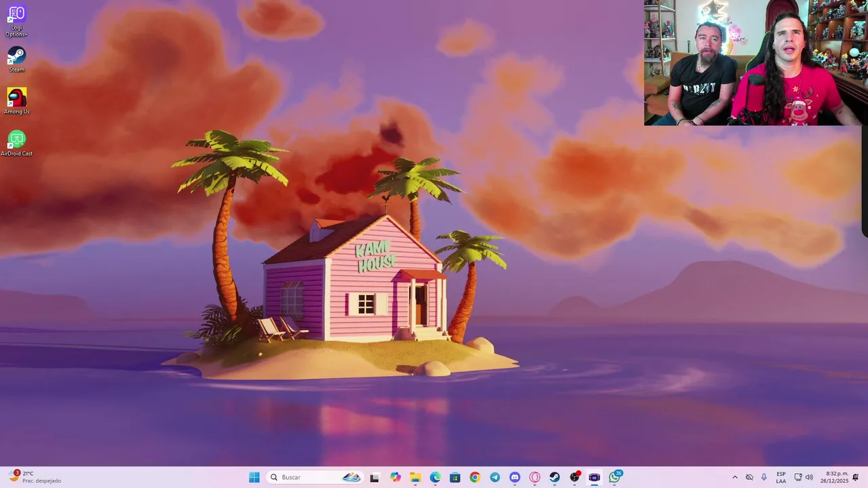Viewport: 868px width, 488px height.
Task: Open OBS Studio from the taskbar
Action: coord(575,477)
